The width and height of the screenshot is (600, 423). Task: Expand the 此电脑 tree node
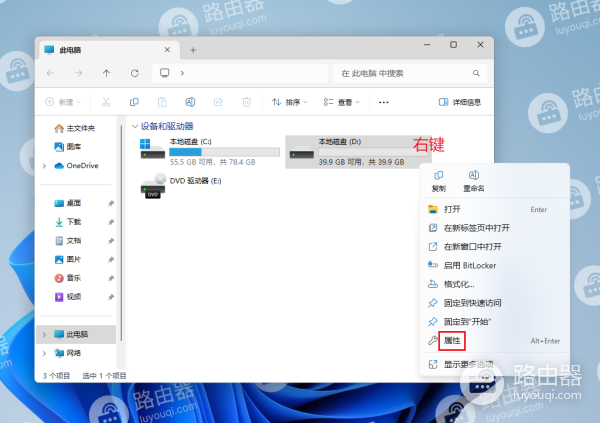tap(44, 335)
